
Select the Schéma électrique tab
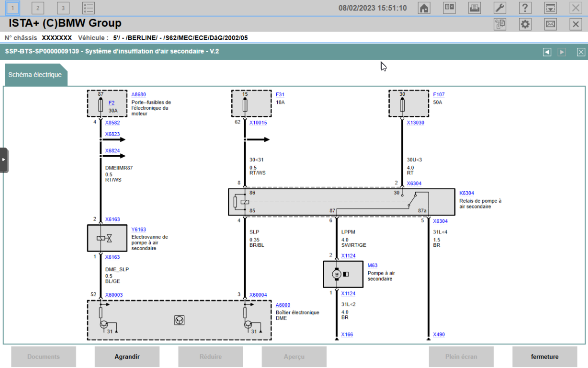point(35,75)
